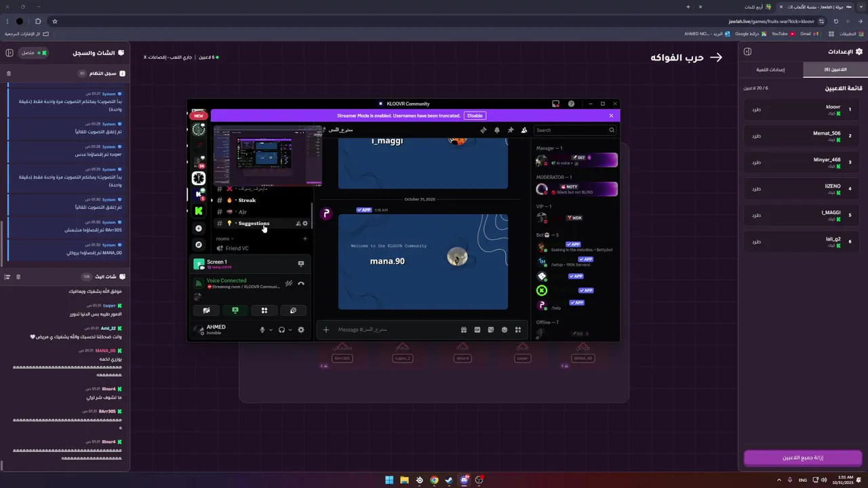Screen dimensions: 868x488
Task: Open the Discord soundboard
Action: coord(293,310)
